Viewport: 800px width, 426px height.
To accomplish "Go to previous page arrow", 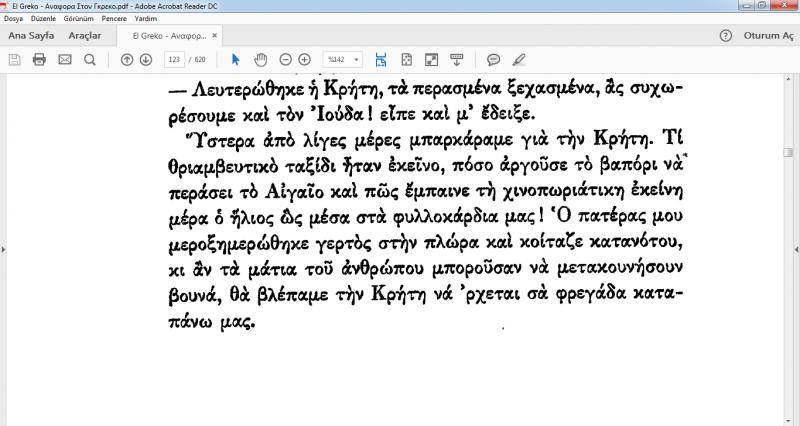I will click(x=127, y=60).
